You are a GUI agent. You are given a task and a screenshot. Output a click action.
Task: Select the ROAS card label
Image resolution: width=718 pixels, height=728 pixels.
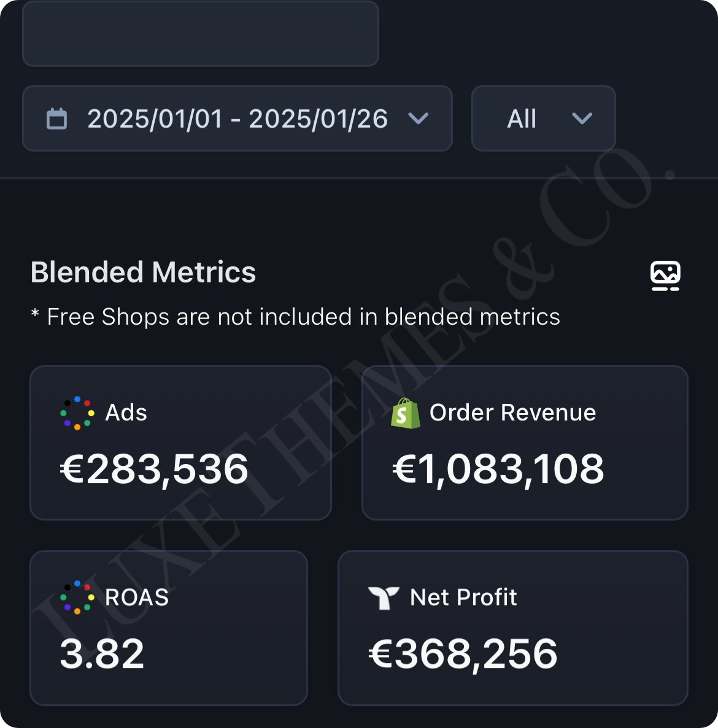tap(137, 597)
